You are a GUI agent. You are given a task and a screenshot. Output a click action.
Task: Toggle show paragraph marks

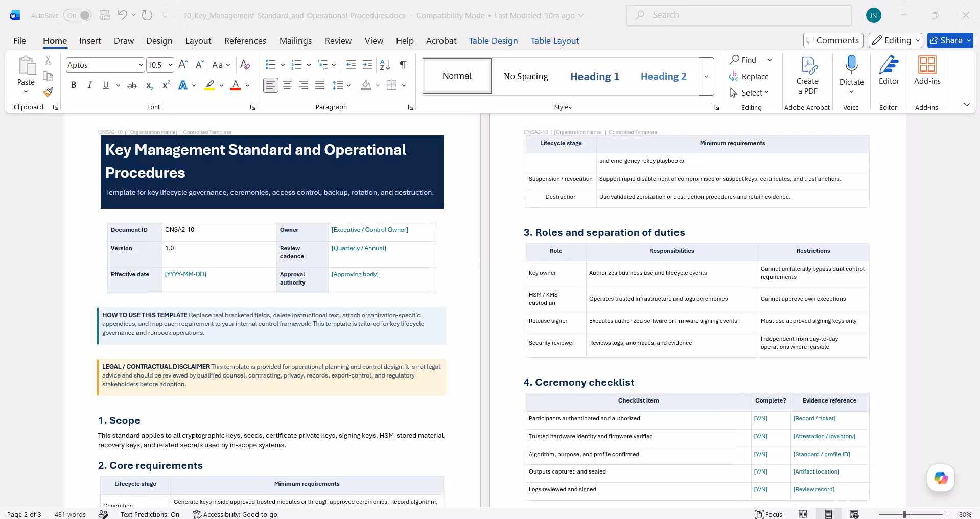403,65
